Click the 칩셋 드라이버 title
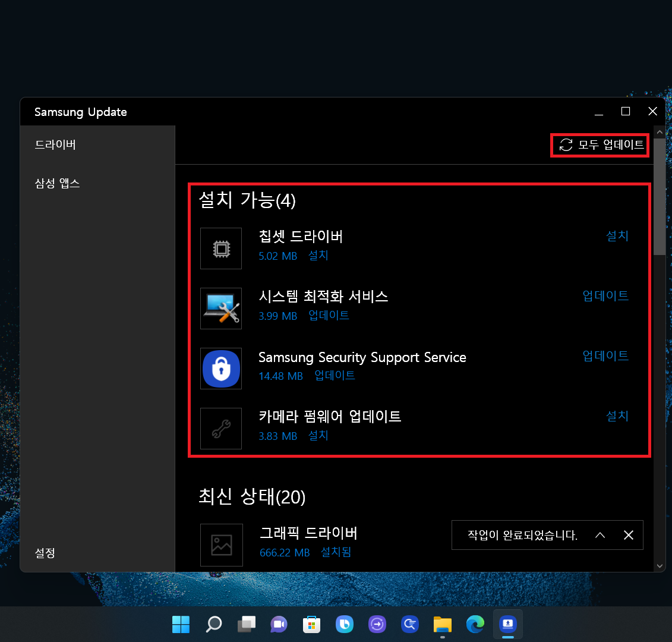 click(301, 237)
